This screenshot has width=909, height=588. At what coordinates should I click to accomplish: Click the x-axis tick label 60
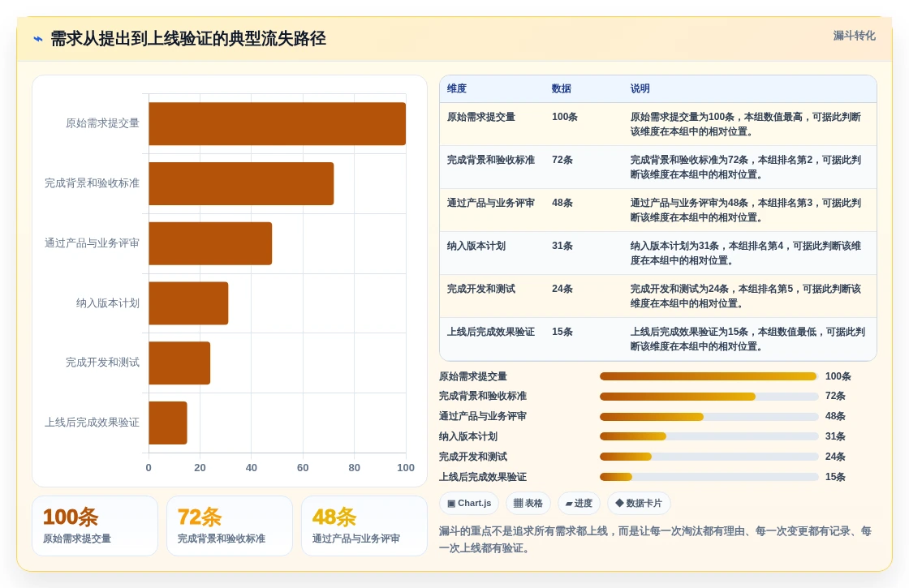pos(303,467)
